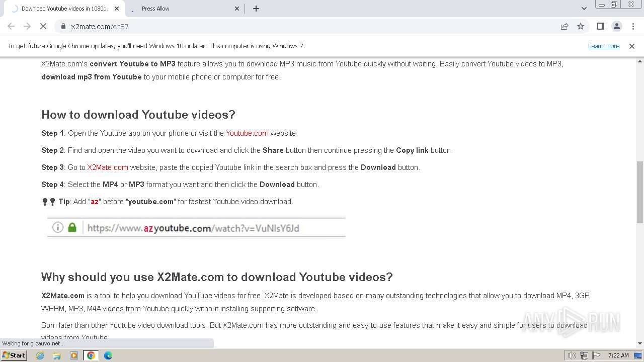Dismiss the Chrome update notification bar
Screen dimensions: 644x362
pos(632,46)
